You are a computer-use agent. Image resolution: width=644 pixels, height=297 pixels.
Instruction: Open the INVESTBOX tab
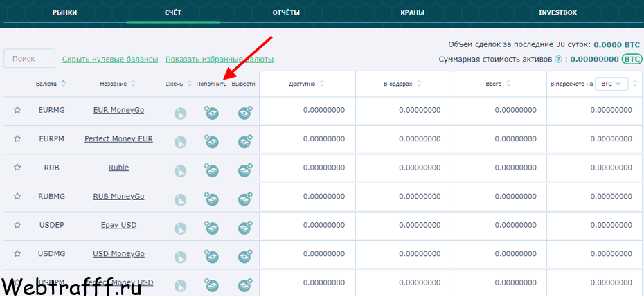pyautogui.click(x=557, y=12)
